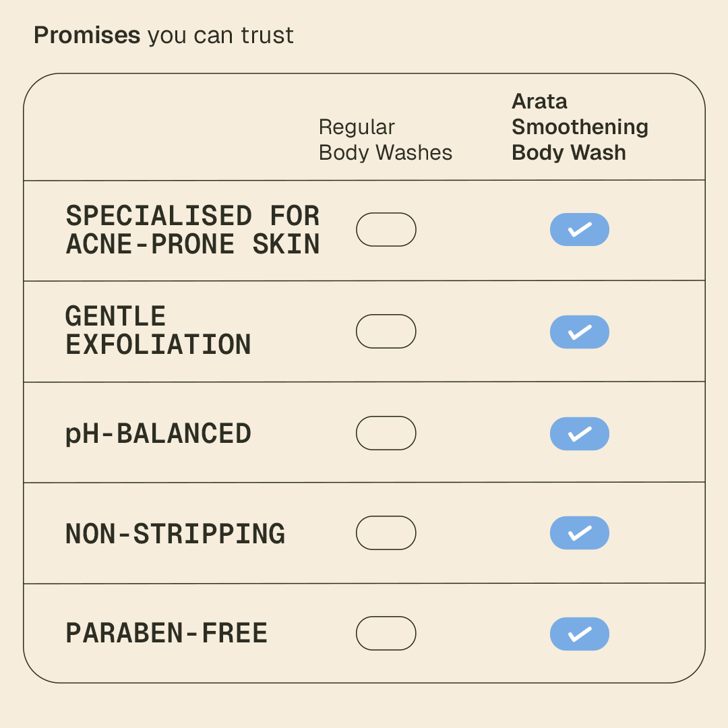Toggle empty box for Gentle Exfoliation row
The width and height of the screenshot is (728, 728).
(x=386, y=332)
